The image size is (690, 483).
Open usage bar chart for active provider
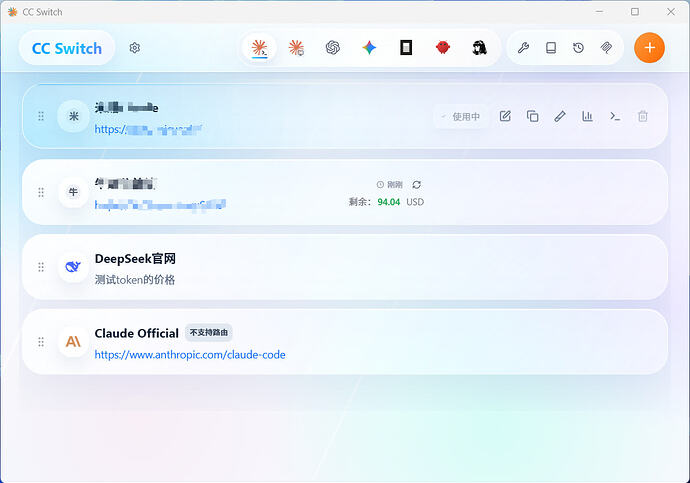587,116
